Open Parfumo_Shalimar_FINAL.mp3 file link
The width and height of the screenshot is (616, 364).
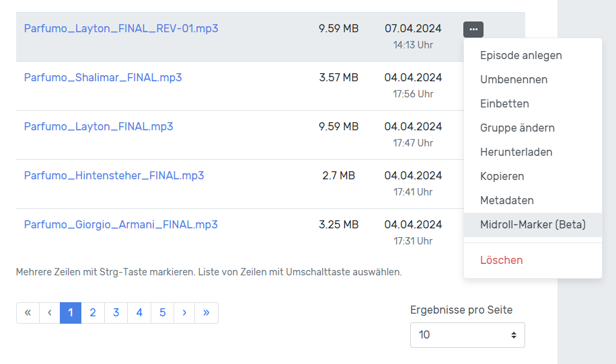[103, 77]
